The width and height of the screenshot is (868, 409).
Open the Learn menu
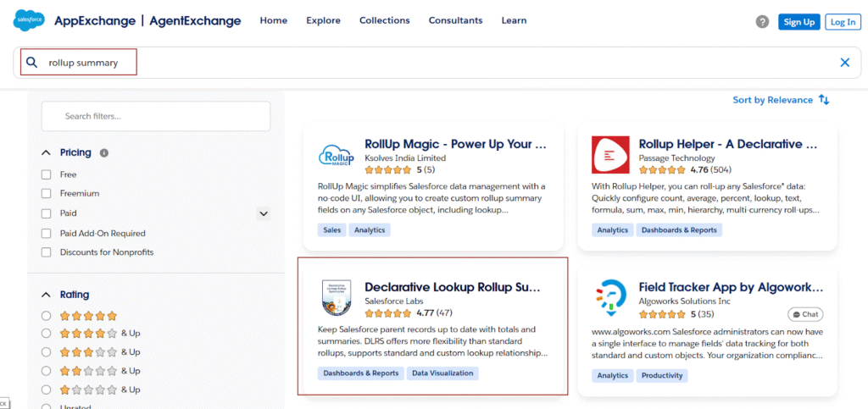point(514,20)
